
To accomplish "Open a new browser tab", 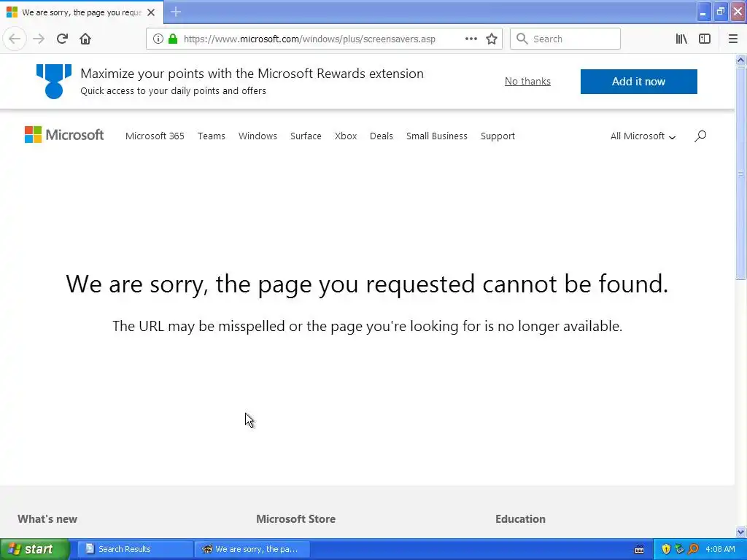I will coord(175,12).
